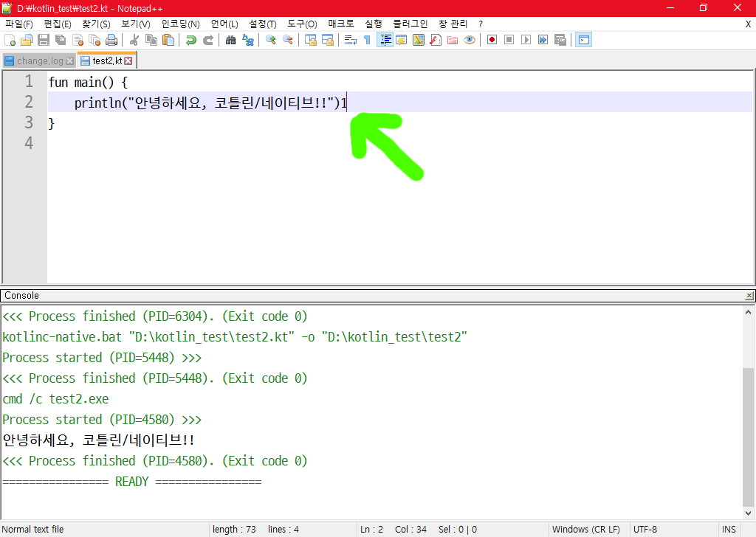Viewport: 756px width, 537px height.
Task: Toggle the Function List panel icon
Action: [x=436, y=40]
